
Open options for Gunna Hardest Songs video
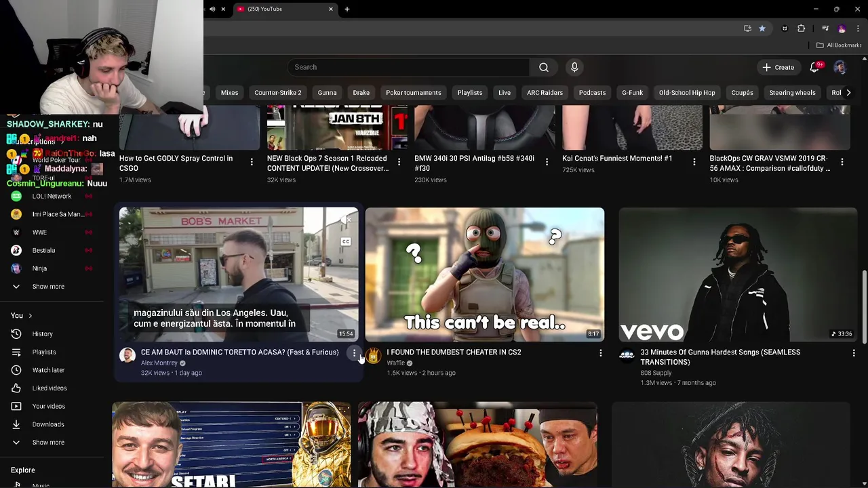pyautogui.click(x=854, y=353)
